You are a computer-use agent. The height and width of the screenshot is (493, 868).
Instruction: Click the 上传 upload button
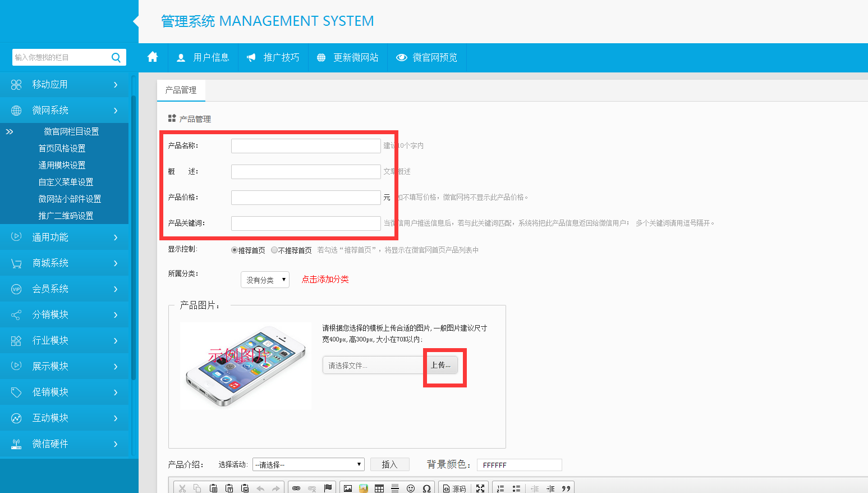[440, 365]
